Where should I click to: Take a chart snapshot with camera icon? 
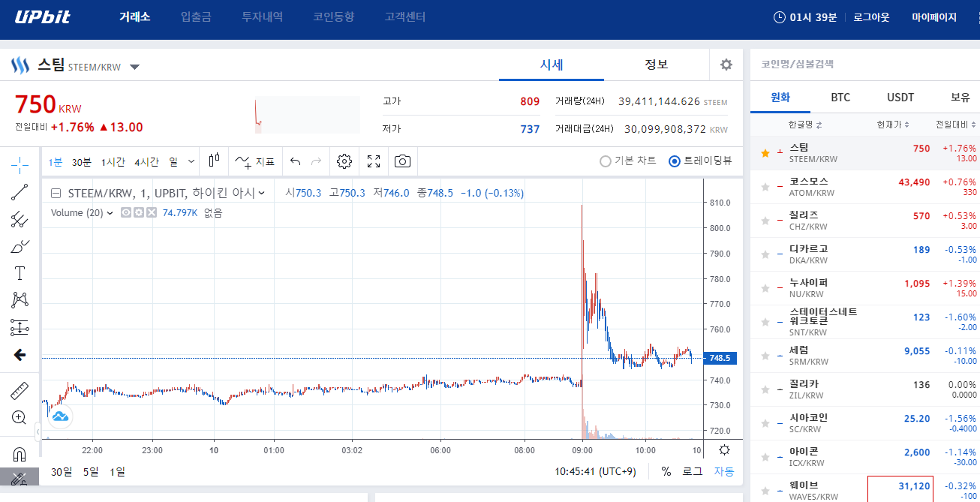click(403, 161)
